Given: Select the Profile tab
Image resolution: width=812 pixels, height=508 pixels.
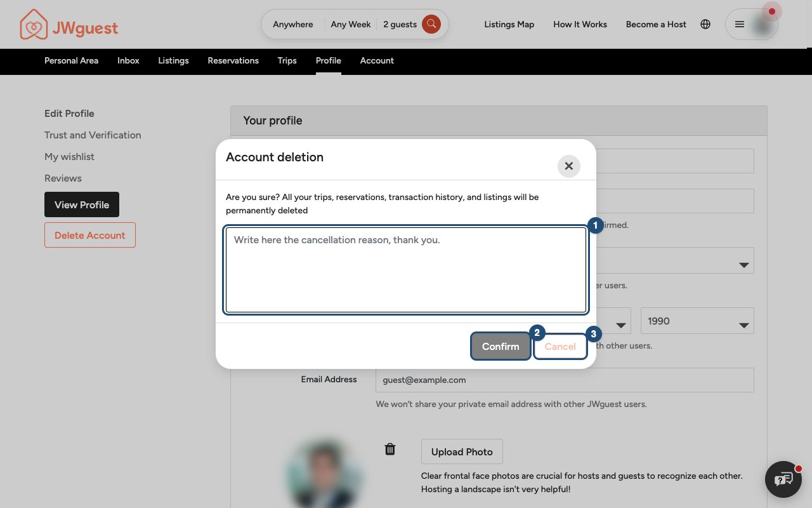Looking at the screenshot, I should click(329, 60).
